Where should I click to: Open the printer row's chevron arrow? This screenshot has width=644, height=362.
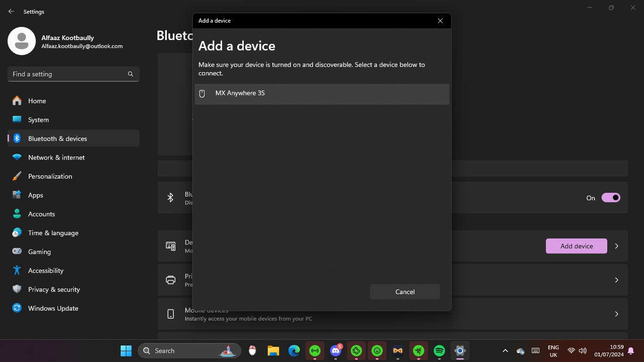click(617, 280)
